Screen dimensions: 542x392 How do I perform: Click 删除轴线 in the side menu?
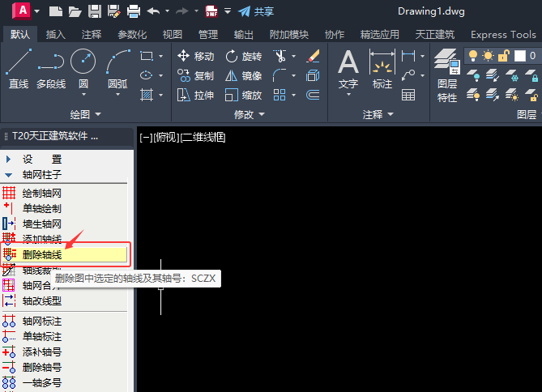click(x=65, y=255)
